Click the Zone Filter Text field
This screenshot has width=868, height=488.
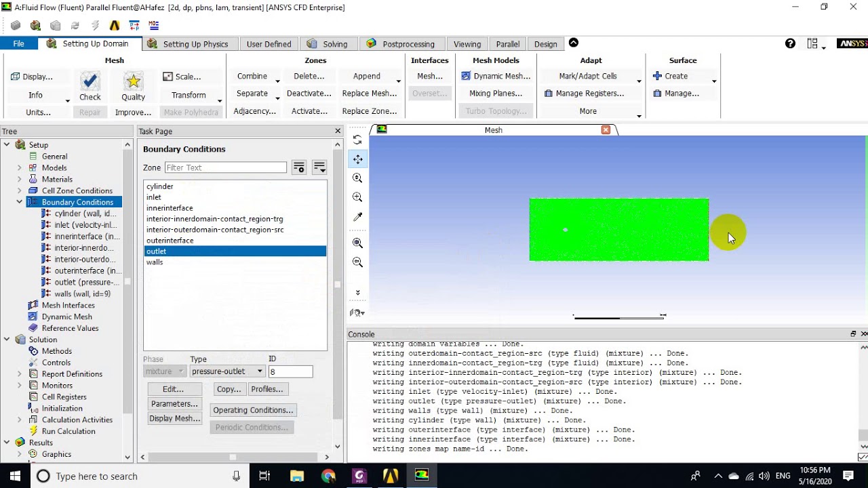[226, 167]
